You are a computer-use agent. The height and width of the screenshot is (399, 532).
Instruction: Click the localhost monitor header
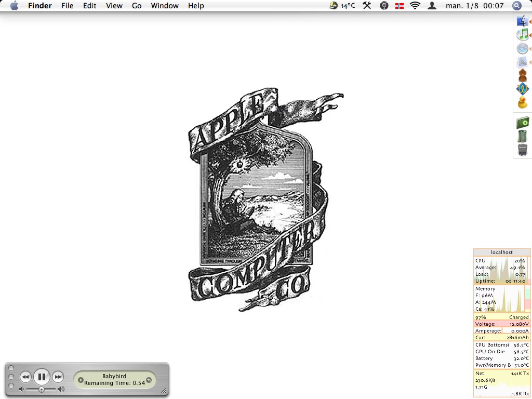click(502, 252)
